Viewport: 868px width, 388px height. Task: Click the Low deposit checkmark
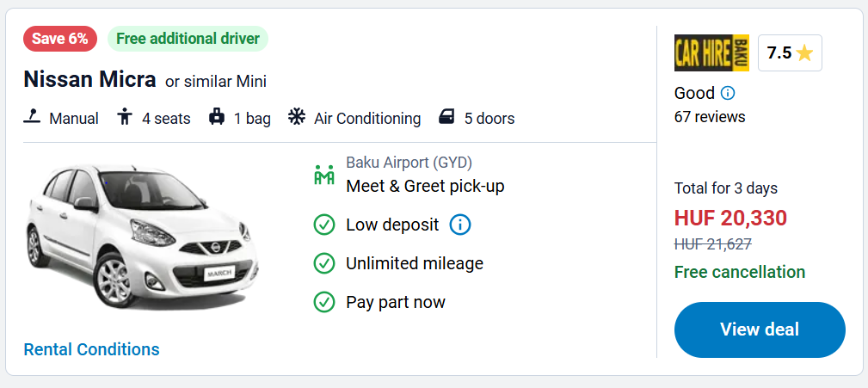click(x=324, y=225)
